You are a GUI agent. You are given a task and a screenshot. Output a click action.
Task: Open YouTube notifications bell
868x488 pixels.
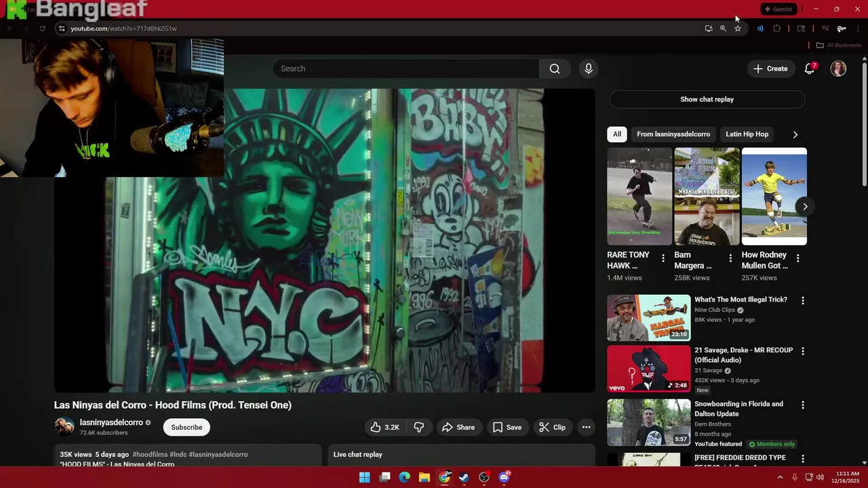click(809, 68)
